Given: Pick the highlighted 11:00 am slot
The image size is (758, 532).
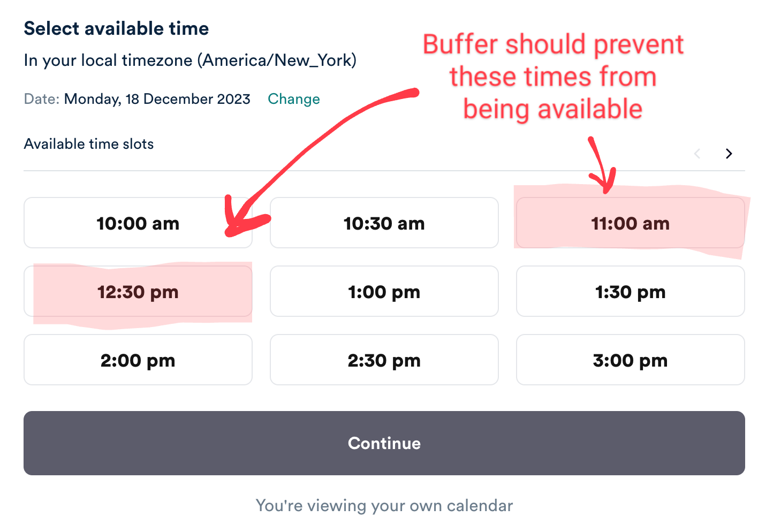Looking at the screenshot, I should click(630, 223).
